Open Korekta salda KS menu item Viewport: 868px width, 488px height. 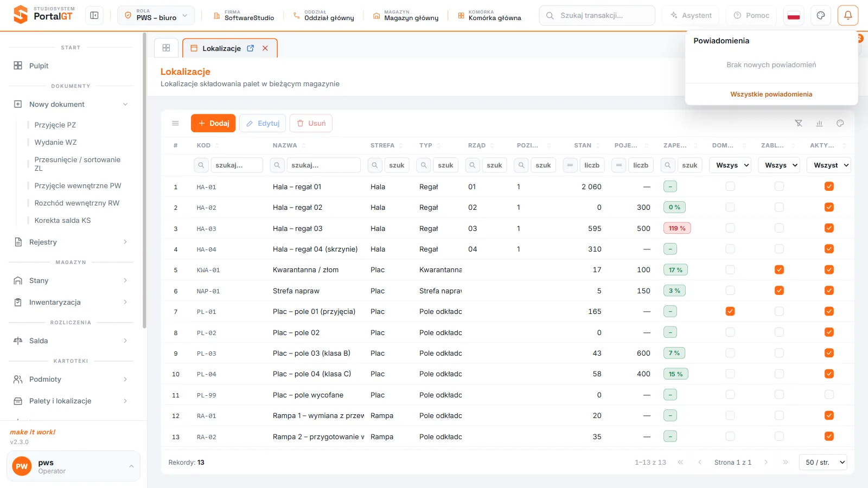tap(62, 220)
